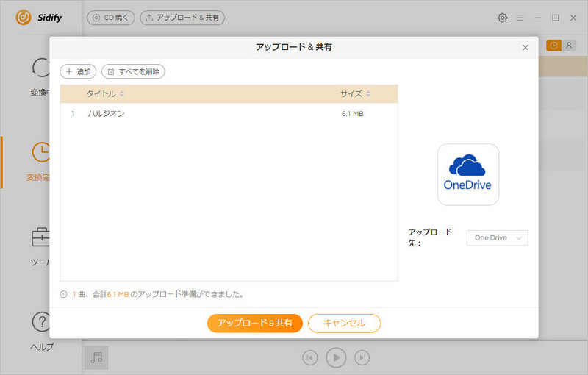This screenshot has width=588, height=375.
Task: Skip to next track
Action: 362,358
